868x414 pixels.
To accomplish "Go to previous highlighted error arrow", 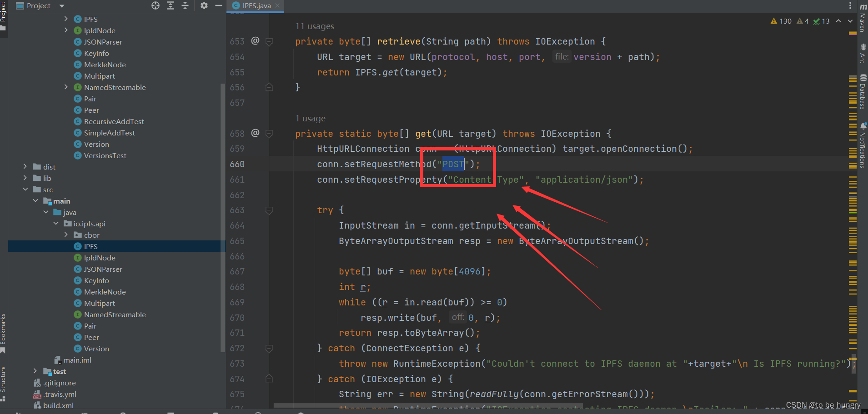I will [x=838, y=21].
